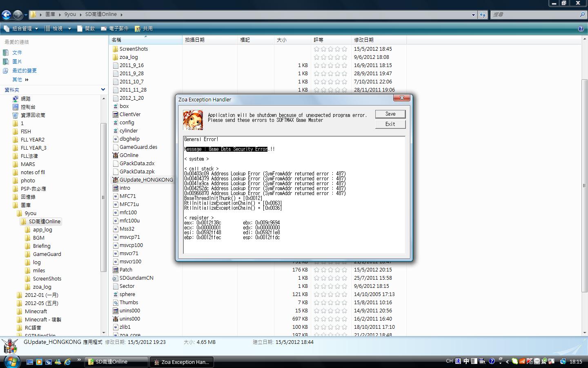This screenshot has width=588, height=368.
Task: Click the Exit button in the error dialog
Action: [x=390, y=124]
